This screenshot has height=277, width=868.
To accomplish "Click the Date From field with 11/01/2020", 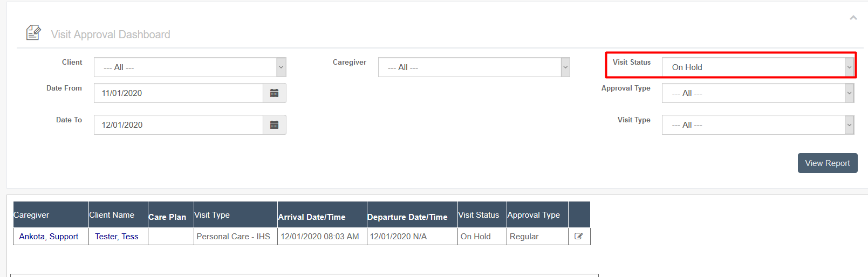I will (x=179, y=93).
